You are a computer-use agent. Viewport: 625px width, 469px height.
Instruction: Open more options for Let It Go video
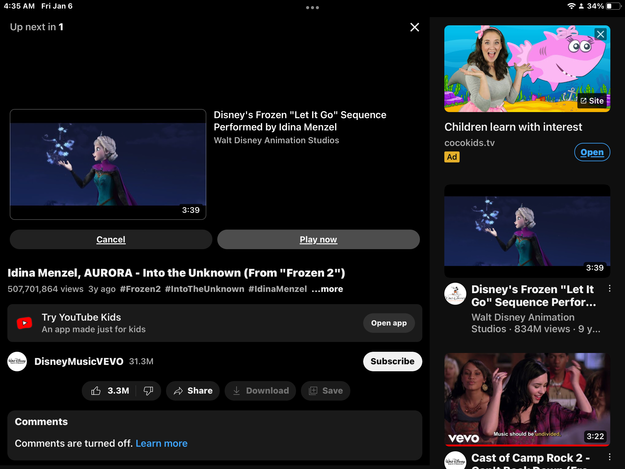point(609,288)
